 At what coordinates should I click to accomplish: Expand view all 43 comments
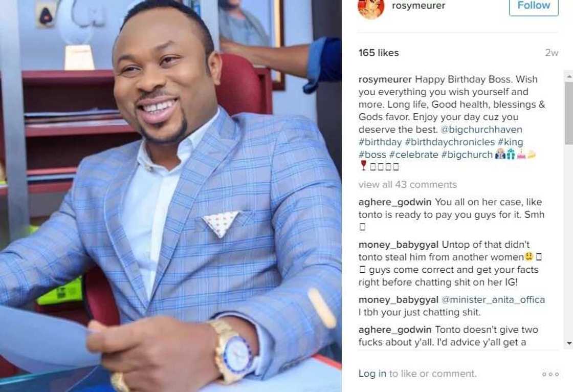point(407,185)
